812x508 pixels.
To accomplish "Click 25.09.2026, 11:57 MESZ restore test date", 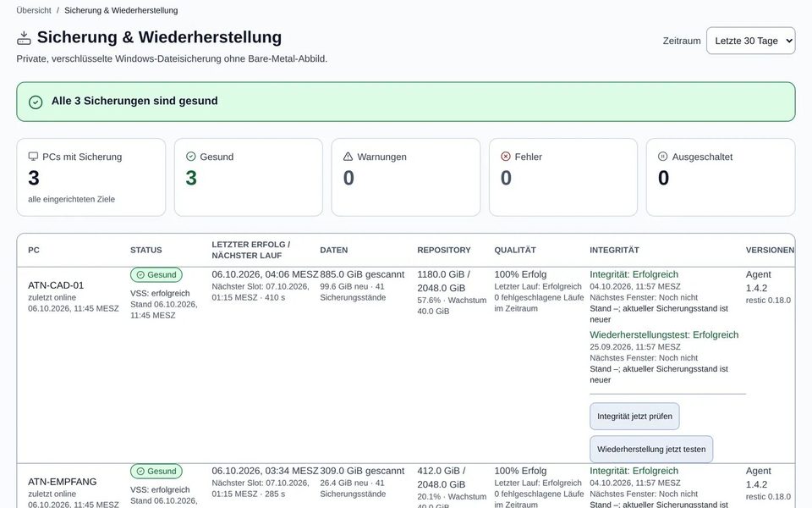I will click(635, 347).
